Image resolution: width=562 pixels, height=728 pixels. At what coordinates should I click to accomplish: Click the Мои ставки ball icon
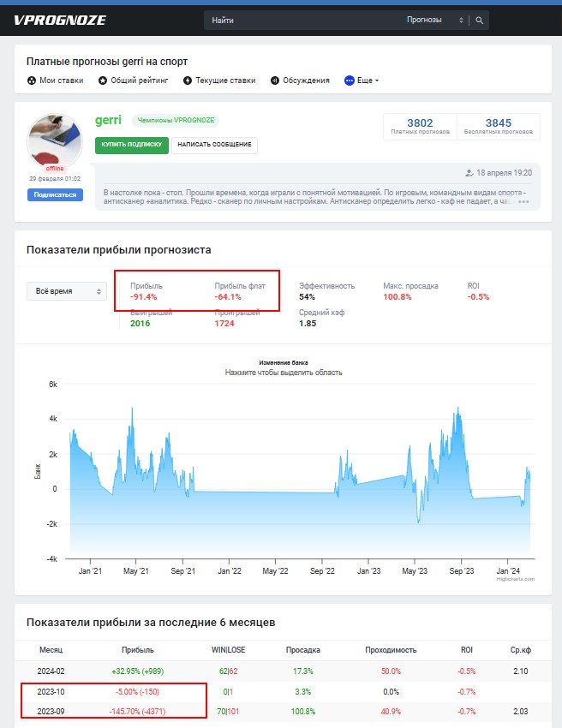[x=32, y=81]
